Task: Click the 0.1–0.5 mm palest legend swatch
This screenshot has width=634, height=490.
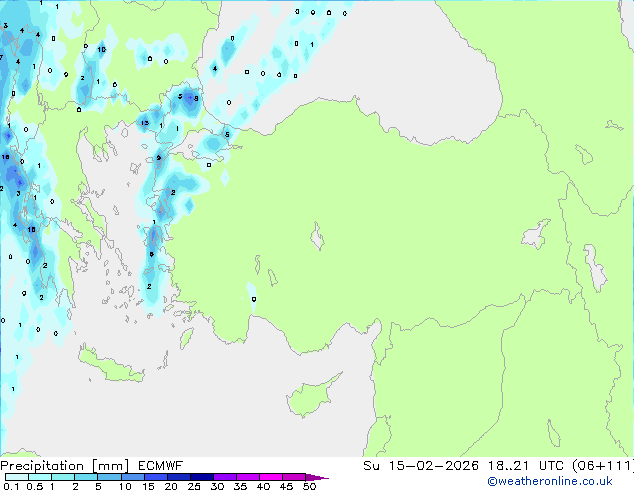Action: [17, 477]
